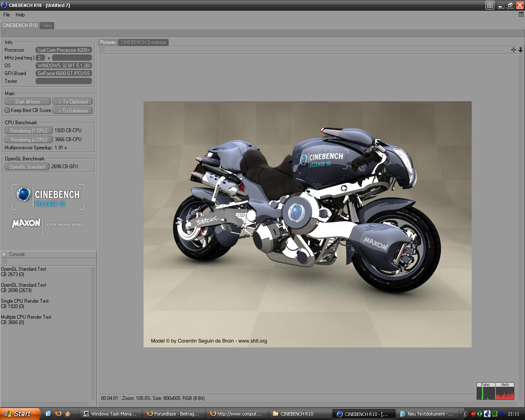Click the '1920 CB-CPU' score

pyautogui.click(x=68, y=130)
